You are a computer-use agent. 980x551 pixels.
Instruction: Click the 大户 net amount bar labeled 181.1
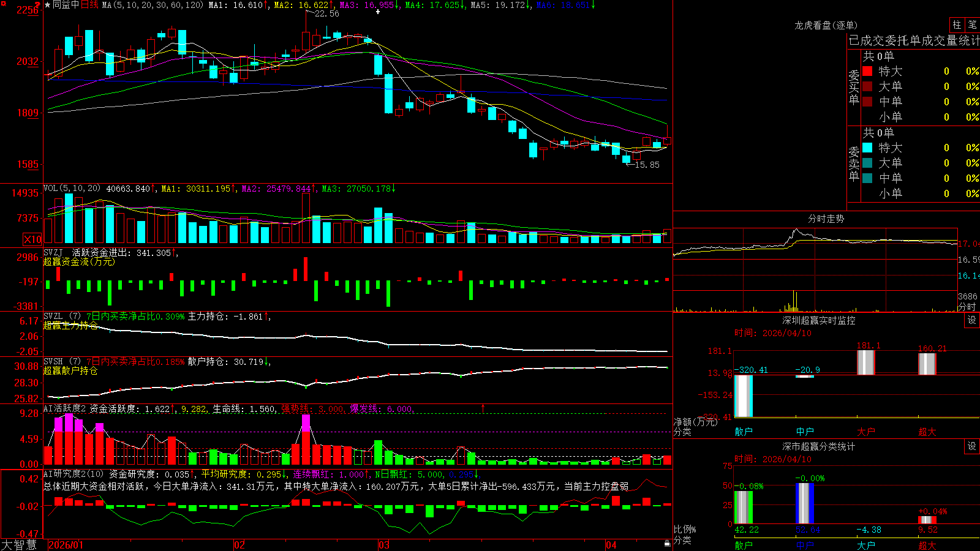click(866, 362)
